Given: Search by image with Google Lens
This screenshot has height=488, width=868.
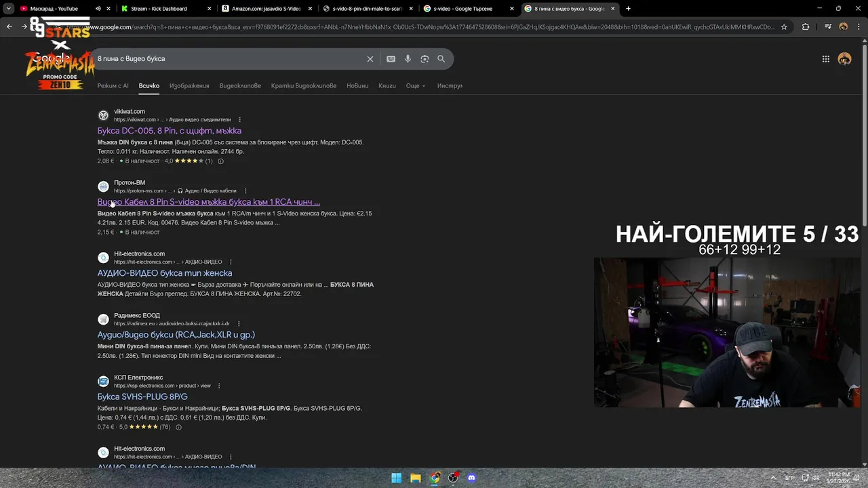Looking at the screenshot, I should 425,59.
